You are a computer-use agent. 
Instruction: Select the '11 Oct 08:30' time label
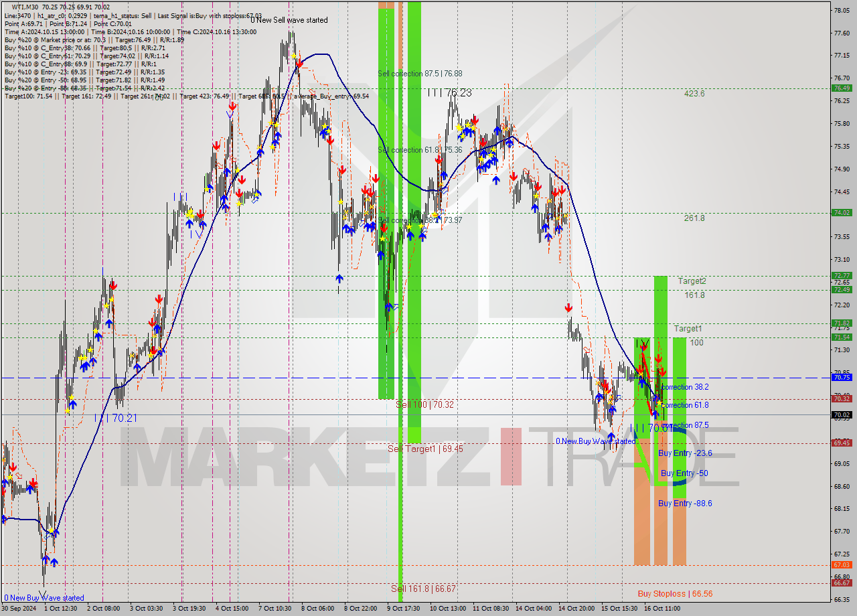point(491,609)
